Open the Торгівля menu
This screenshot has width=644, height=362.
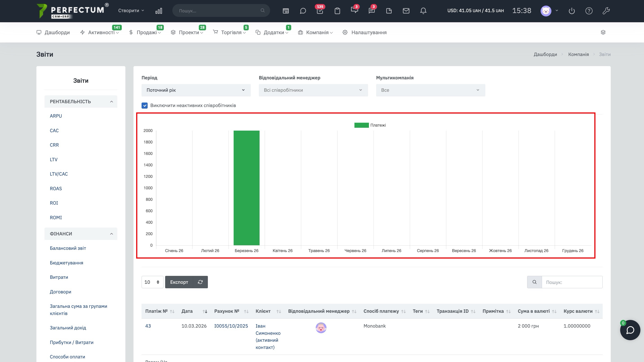(x=231, y=33)
